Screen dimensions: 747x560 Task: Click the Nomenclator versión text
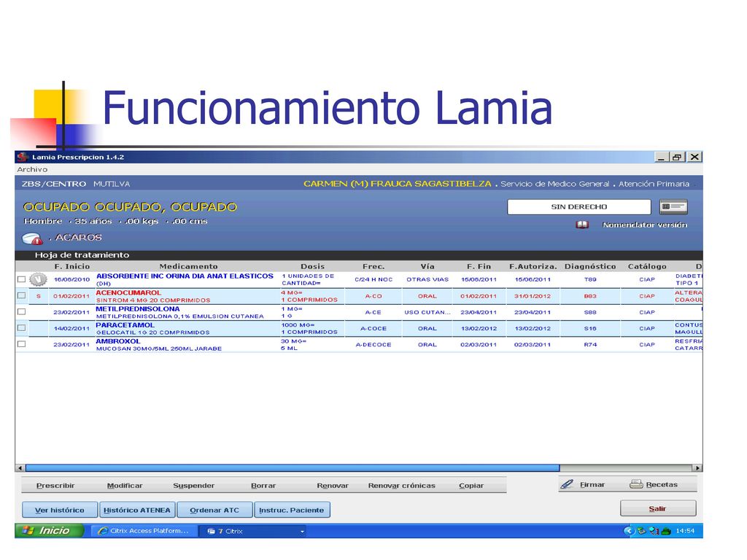tap(645, 225)
